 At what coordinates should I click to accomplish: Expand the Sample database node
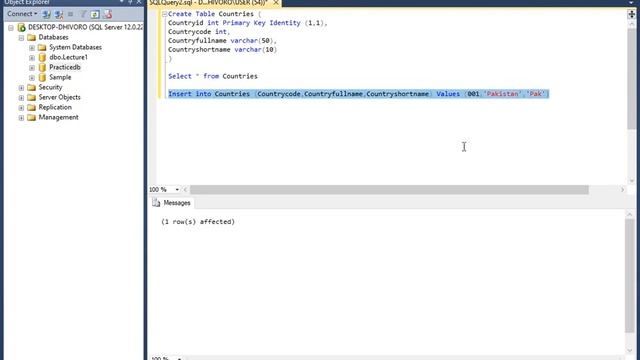(32, 78)
